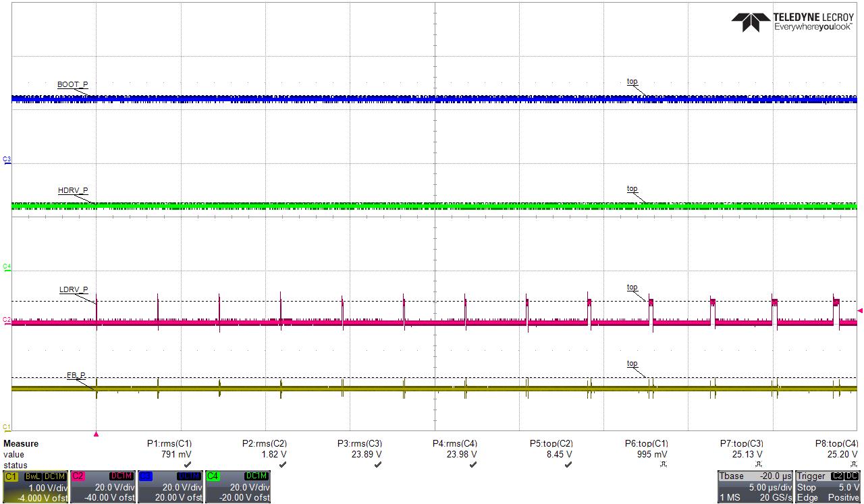Click the DC1M coupling badge on C2
This screenshot has width=864, height=504.
(122, 476)
